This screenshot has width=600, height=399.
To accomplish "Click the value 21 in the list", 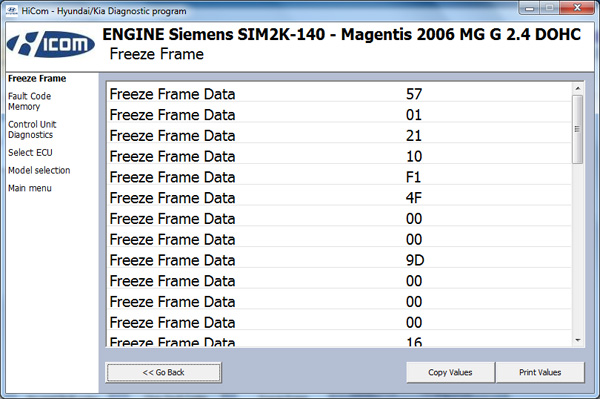I will click(414, 135).
